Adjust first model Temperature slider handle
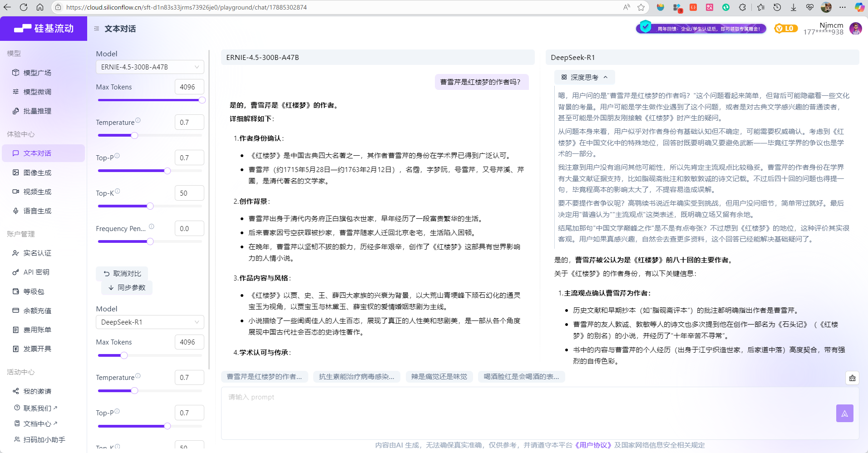Screen dimensions: 868x453 tap(134, 135)
